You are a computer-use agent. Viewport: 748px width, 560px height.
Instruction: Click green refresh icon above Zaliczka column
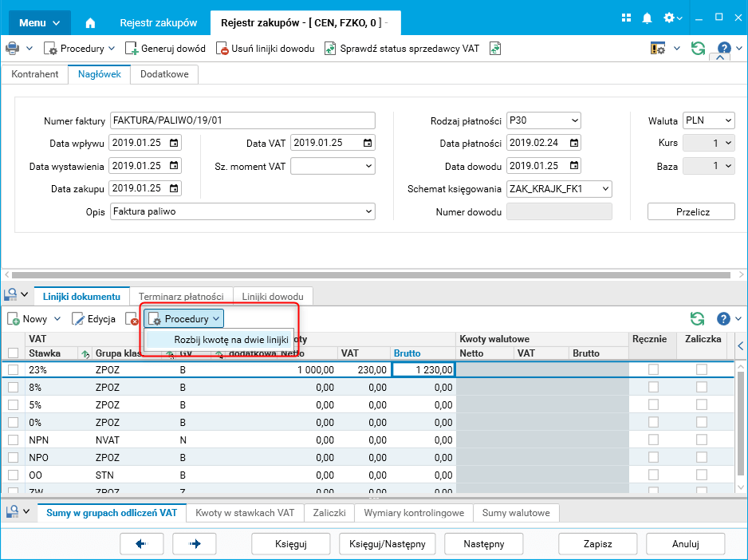pos(697,319)
